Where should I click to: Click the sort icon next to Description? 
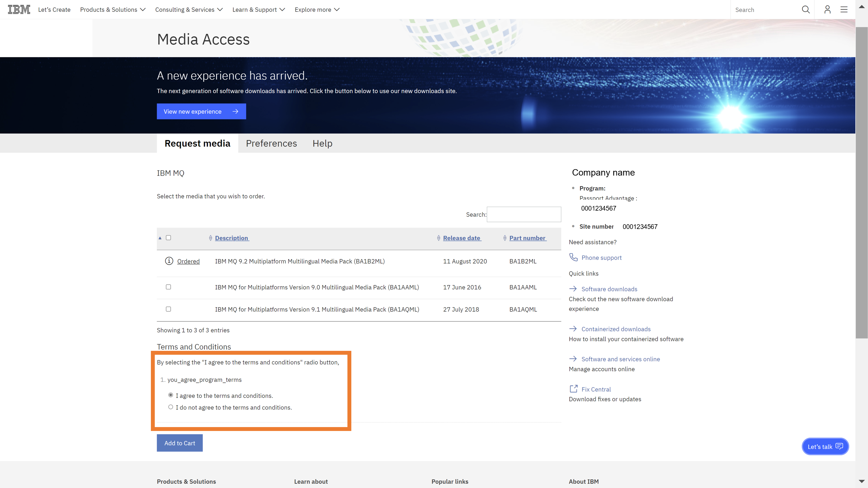point(211,238)
